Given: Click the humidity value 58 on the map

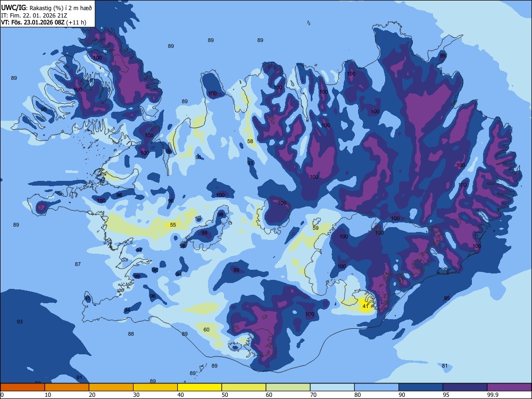Looking at the screenshot, I should (x=250, y=141).
